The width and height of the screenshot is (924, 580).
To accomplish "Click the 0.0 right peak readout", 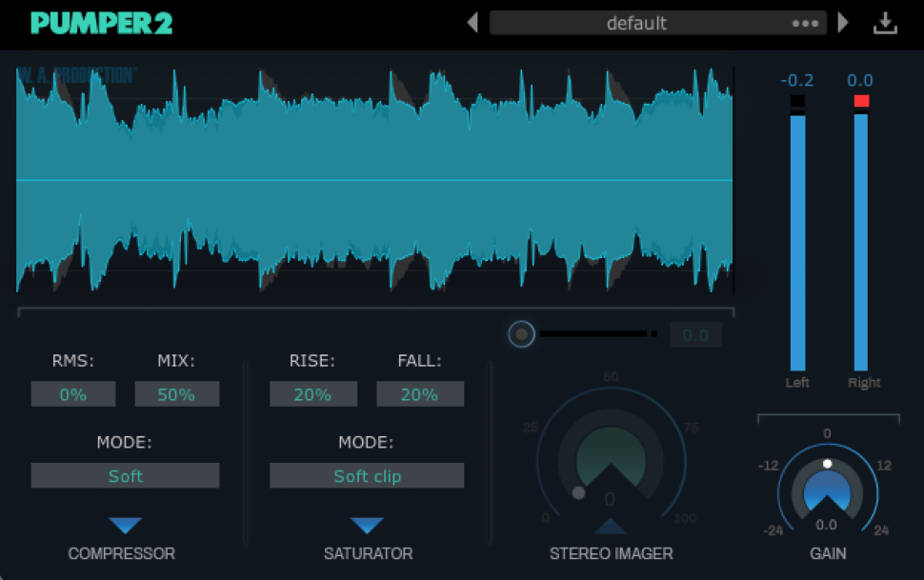I will 860,80.
